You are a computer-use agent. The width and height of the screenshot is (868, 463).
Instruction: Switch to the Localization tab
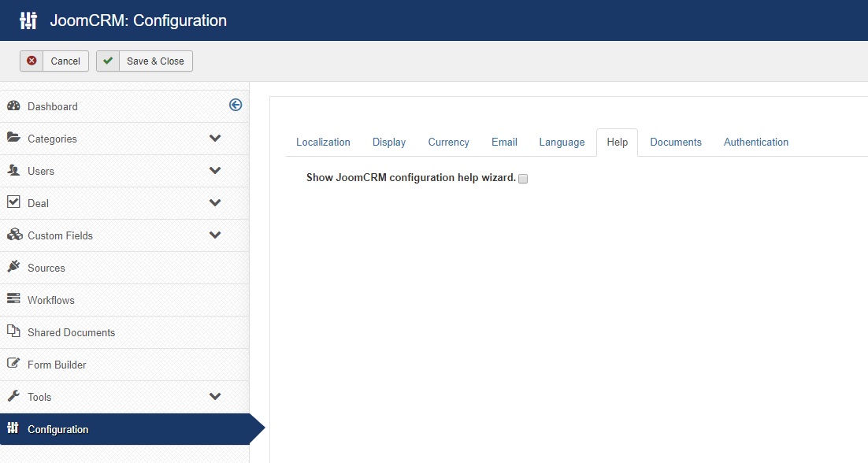323,143
